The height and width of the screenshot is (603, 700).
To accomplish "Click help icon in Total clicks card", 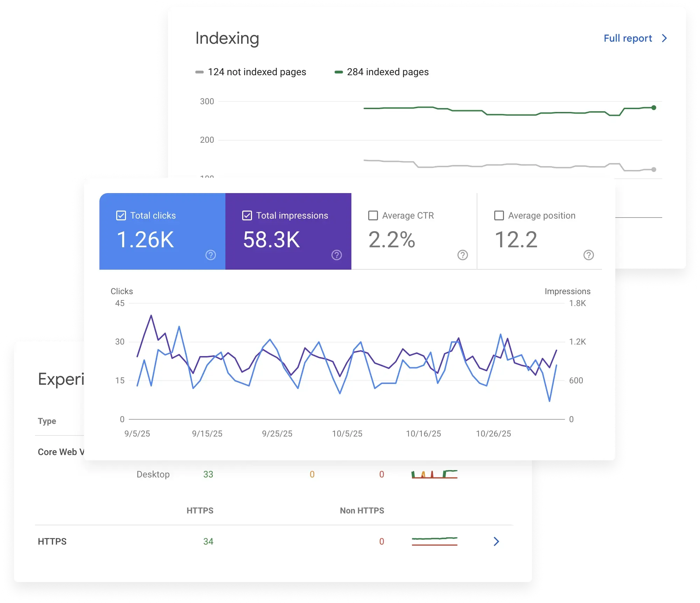I will point(210,255).
